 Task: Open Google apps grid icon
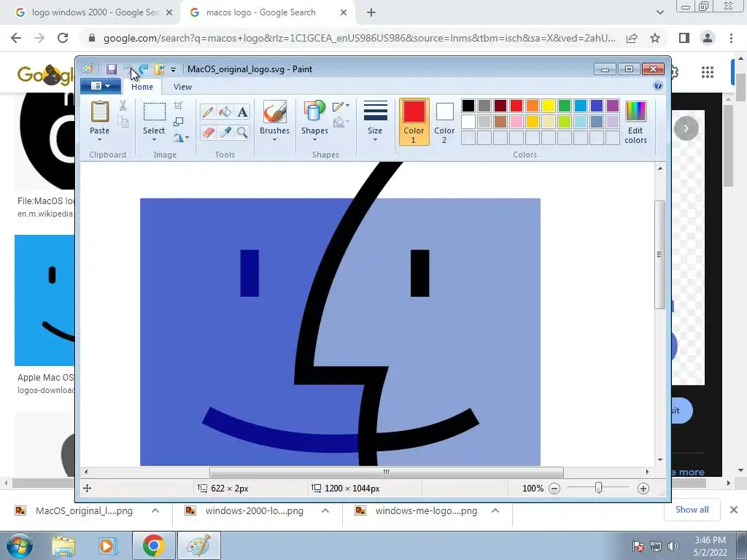tap(708, 72)
